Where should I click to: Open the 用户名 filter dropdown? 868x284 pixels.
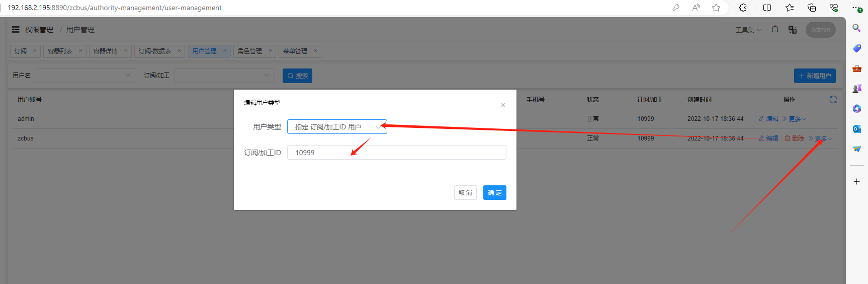click(86, 76)
